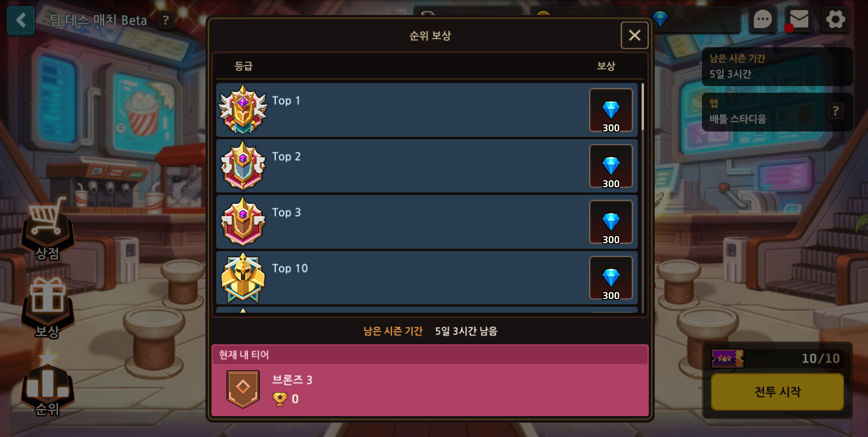Open the mailbox envelope icon
Screen dimensions: 868x437
(799, 19)
